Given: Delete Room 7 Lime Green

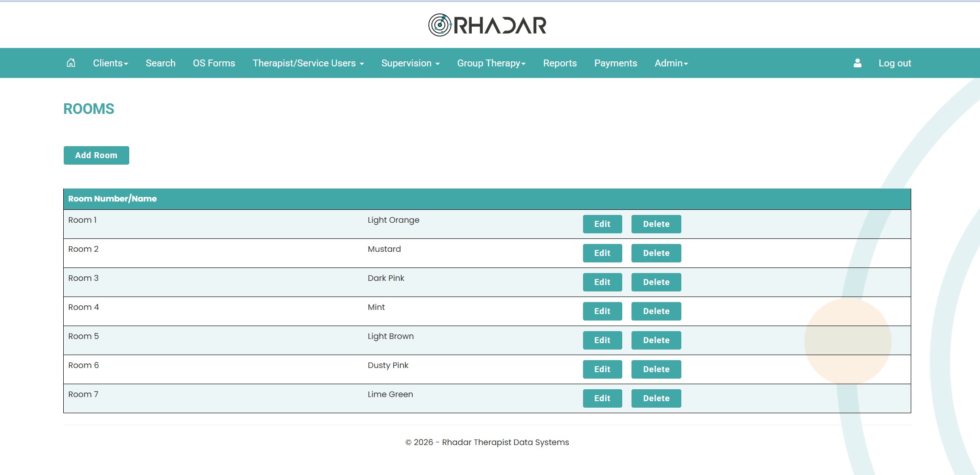Looking at the screenshot, I should (656, 398).
